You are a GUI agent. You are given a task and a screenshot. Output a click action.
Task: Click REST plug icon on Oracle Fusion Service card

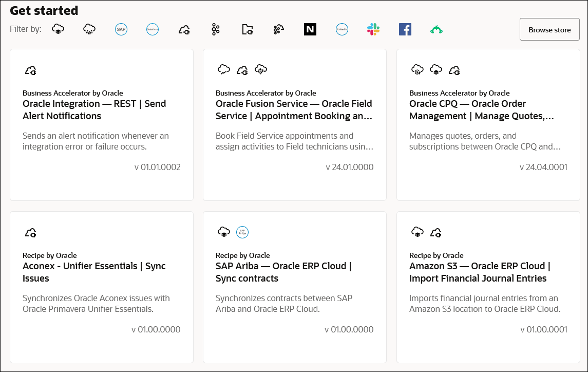click(242, 70)
